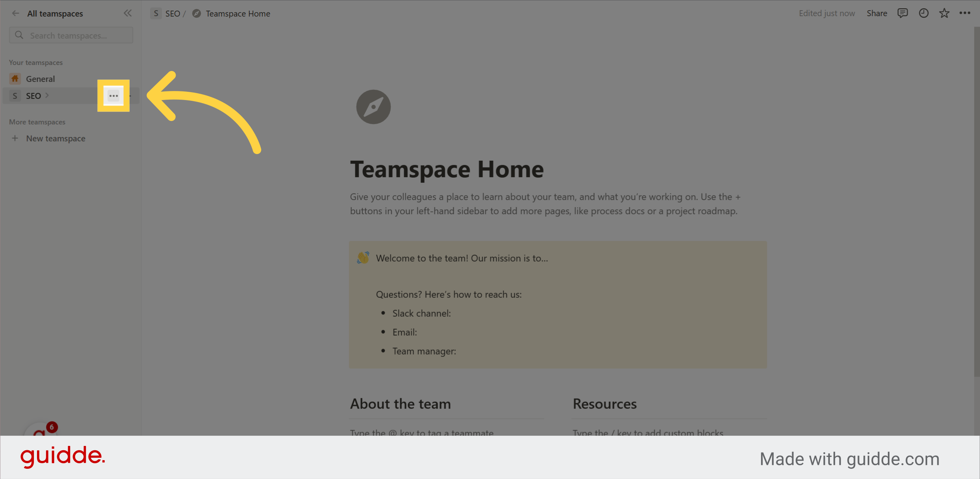This screenshot has height=479, width=980.
Task: Select SEO in the breadcrumb
Action: coord(172,13)
